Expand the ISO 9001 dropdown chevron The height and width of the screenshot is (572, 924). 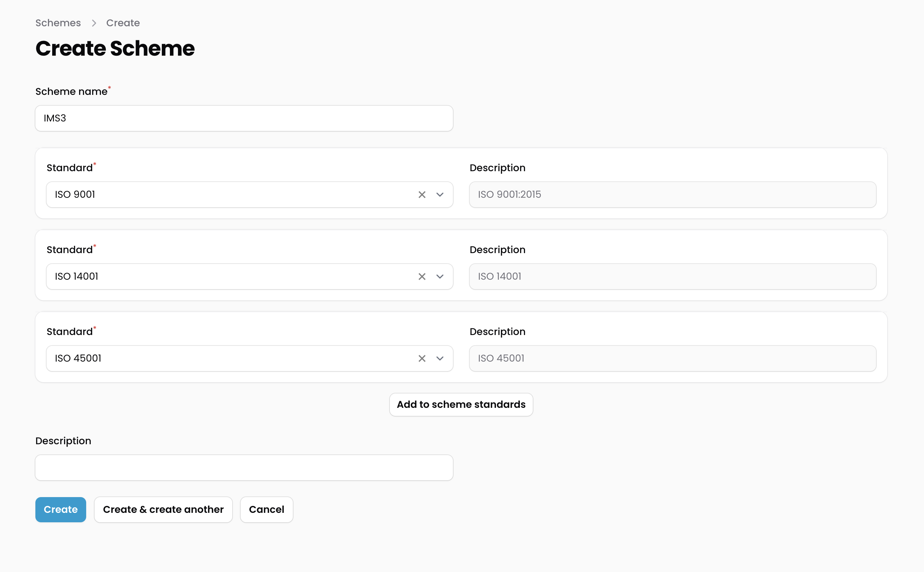(x=440, y=194)
